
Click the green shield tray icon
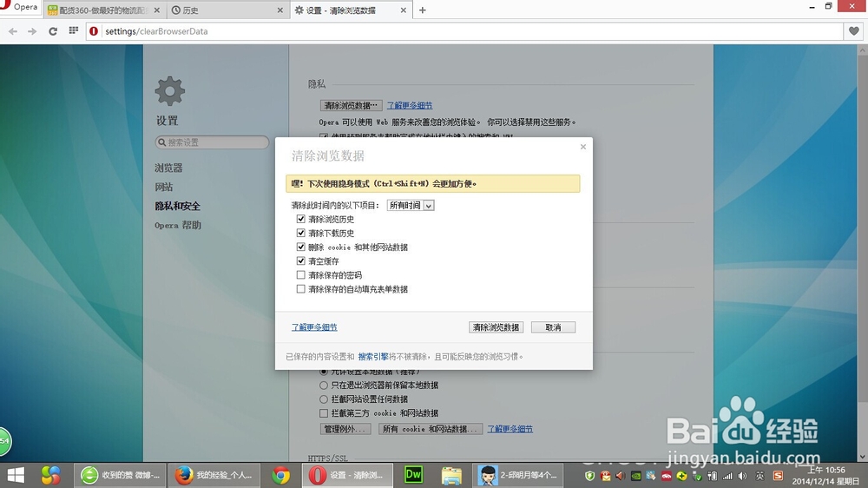pos(589,476)
